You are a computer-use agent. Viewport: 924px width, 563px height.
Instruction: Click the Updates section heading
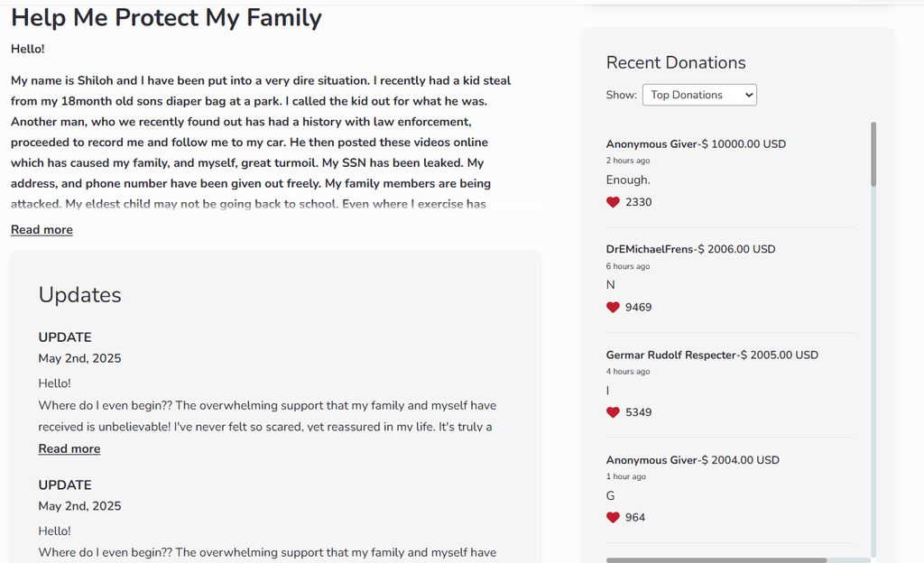pos(79,295)
